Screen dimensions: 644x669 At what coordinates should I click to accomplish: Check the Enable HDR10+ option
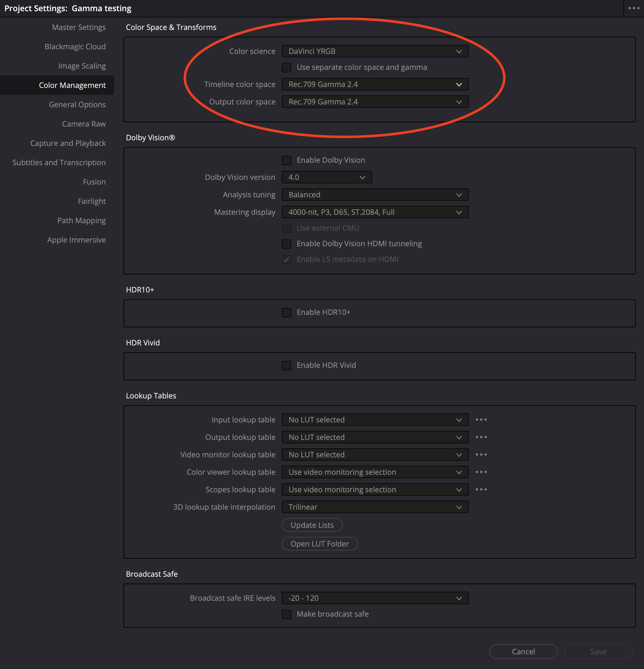(x=286, y=312)
